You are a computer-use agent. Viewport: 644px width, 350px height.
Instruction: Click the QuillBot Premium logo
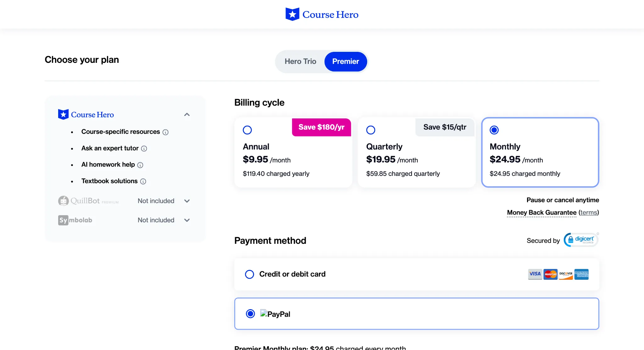tap(88, 201)
